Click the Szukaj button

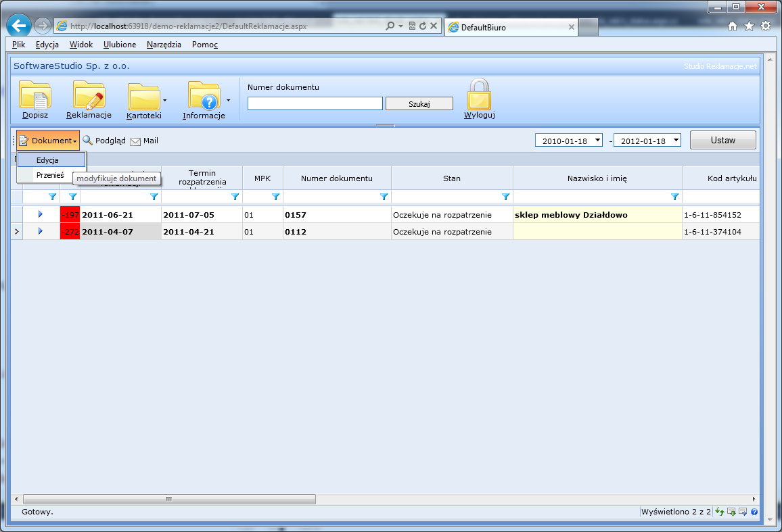(419, 103)
